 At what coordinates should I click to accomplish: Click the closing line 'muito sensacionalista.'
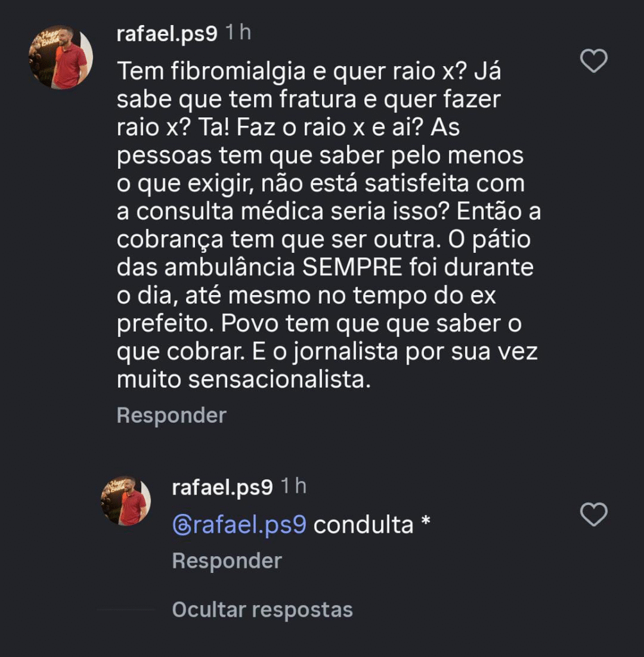click(244, 380)
